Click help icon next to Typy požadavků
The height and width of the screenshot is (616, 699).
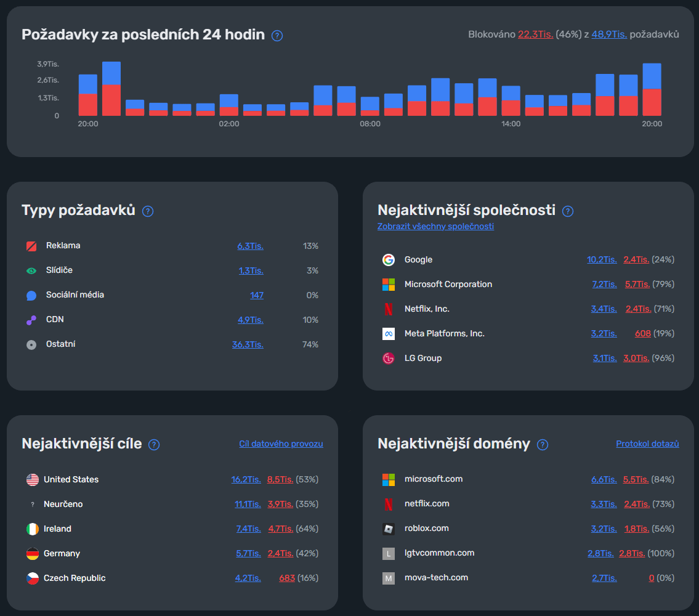(x=148, y=211)
